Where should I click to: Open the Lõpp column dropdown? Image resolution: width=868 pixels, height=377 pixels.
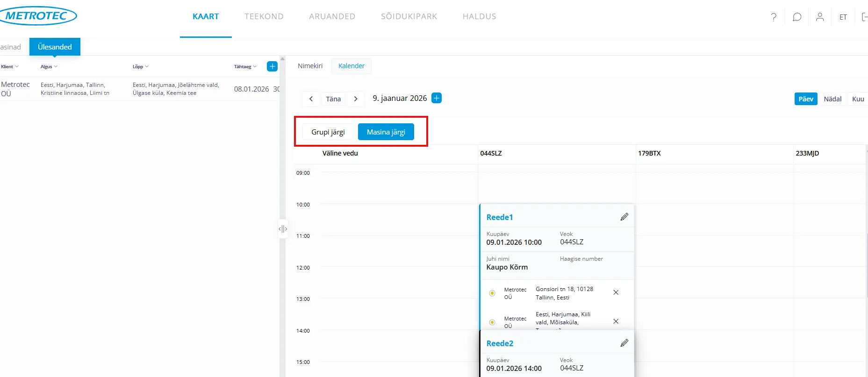click(x=140, y=67)
